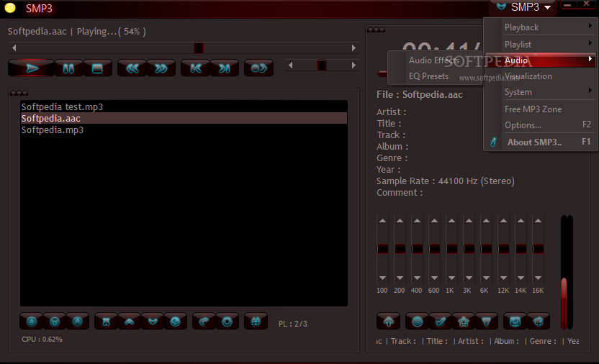Click left arrow of the small slider

(x=291, y=65)
